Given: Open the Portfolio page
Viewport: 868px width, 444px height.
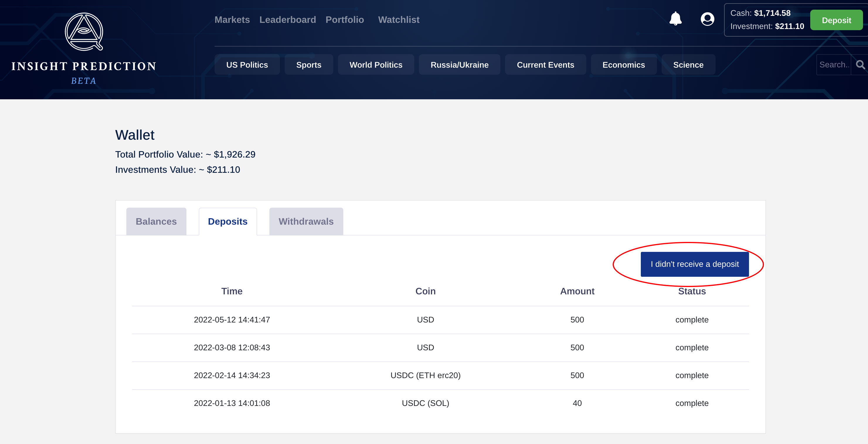Looking at the screenshot, I should tap(344, 20).
